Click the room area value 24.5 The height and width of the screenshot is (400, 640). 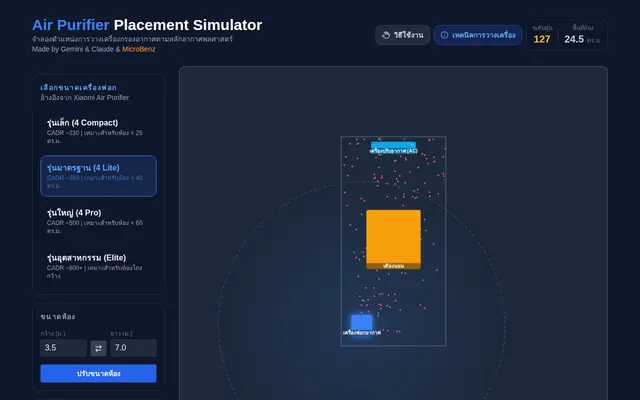(x=574, y=39)
